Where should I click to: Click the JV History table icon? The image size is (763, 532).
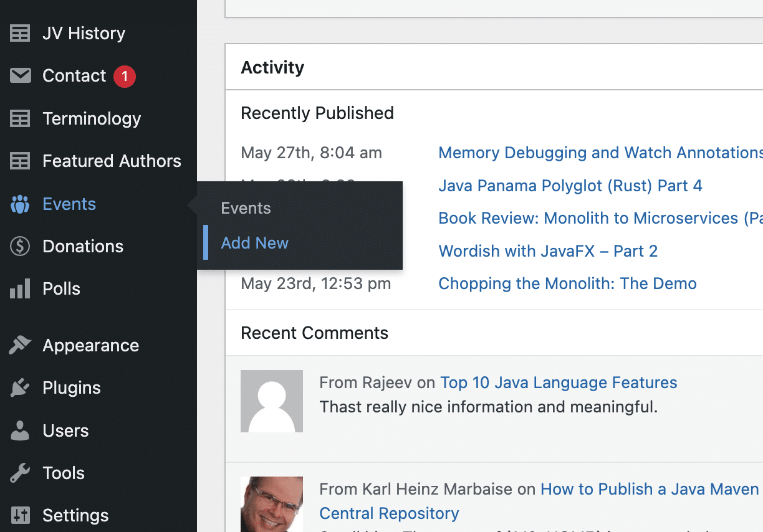pos(19,32)
